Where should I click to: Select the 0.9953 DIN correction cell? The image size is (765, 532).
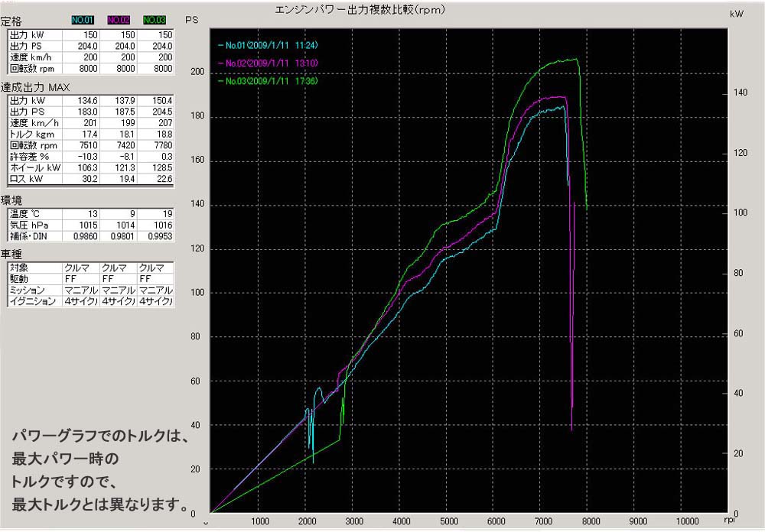click(158, 236)
